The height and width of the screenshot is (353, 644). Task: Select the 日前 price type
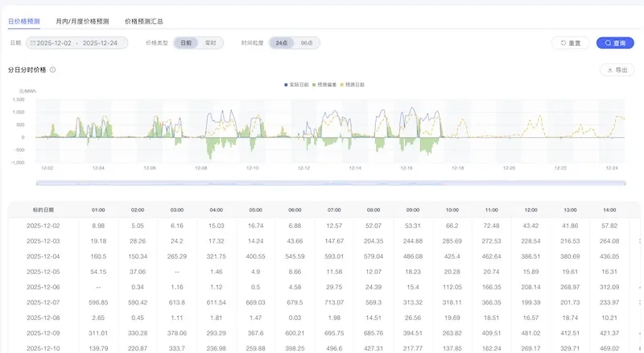[x=186, y=43]
